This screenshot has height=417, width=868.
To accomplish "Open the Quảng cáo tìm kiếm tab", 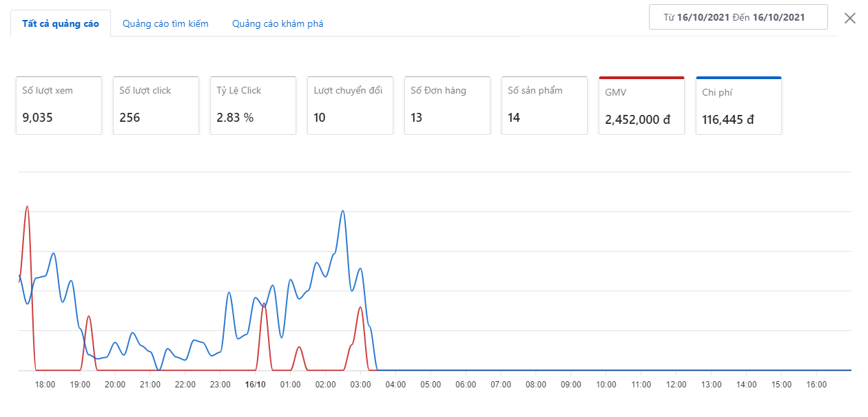I will 165,23.
